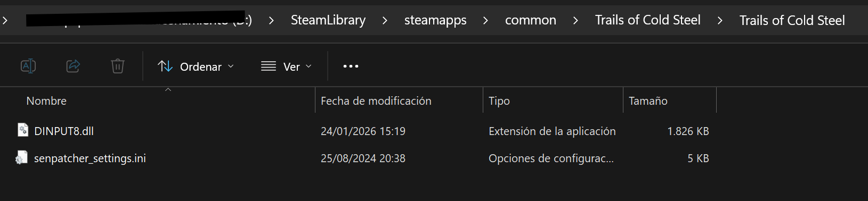This screenshot has height=201, width=868.
Task: Click the sort arrows icon beside Ordenar
Action: click(x=165, y=66)
